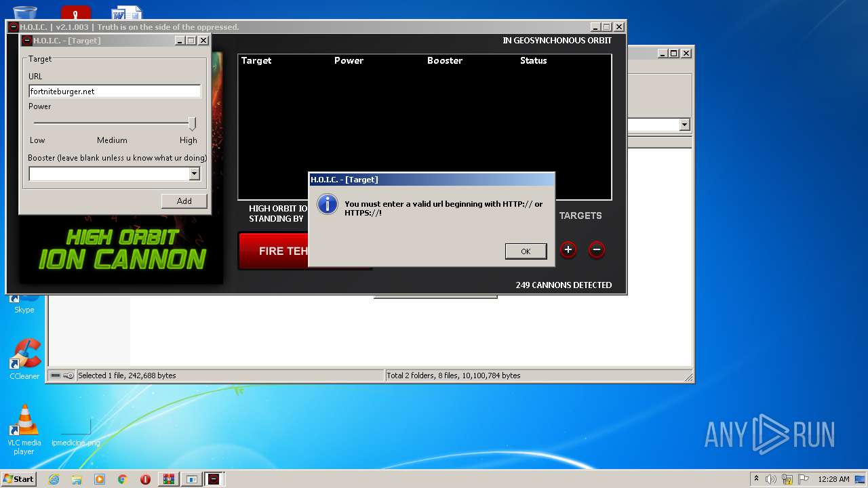The image size is (868, 488).
Task: Click the Status column header
Action: coord(533,60)
